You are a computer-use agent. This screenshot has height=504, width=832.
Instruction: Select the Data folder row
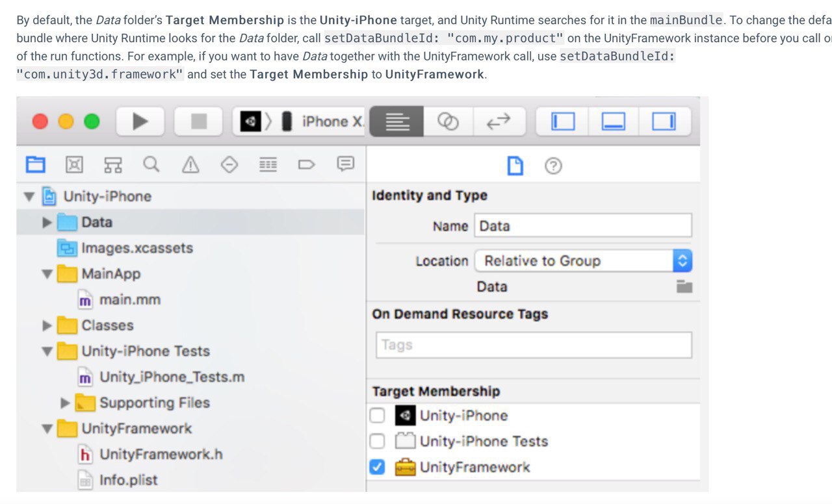tap(190, 222)
